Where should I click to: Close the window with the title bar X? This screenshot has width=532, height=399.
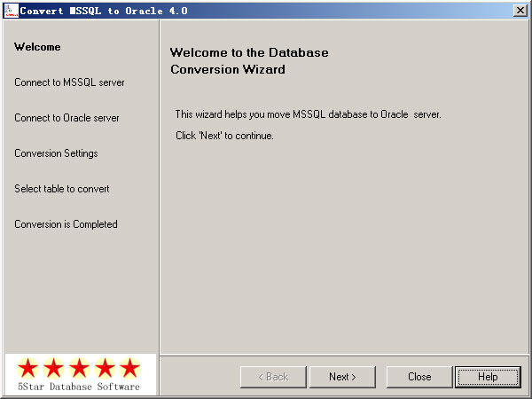[x=520, y=10]
